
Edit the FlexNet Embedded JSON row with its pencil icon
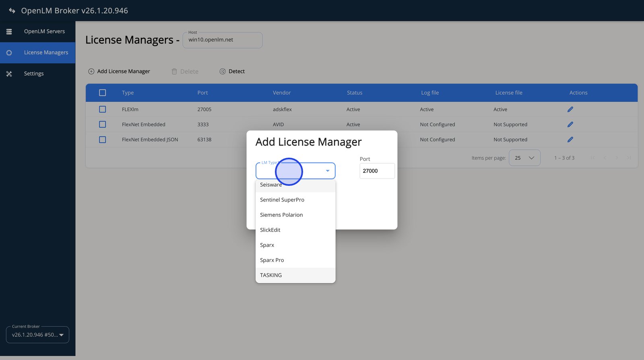[x=570, y=140]
